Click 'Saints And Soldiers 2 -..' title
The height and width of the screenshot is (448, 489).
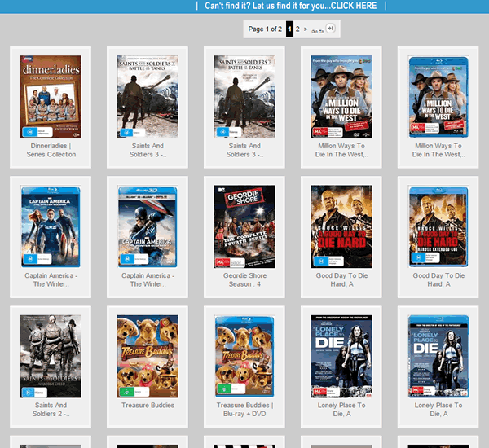pyautogui.click(x=51, y=410)
